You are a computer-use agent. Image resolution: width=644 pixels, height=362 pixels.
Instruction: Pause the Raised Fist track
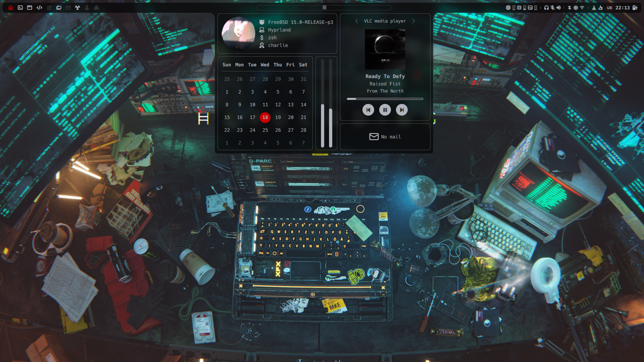[385, 110]
